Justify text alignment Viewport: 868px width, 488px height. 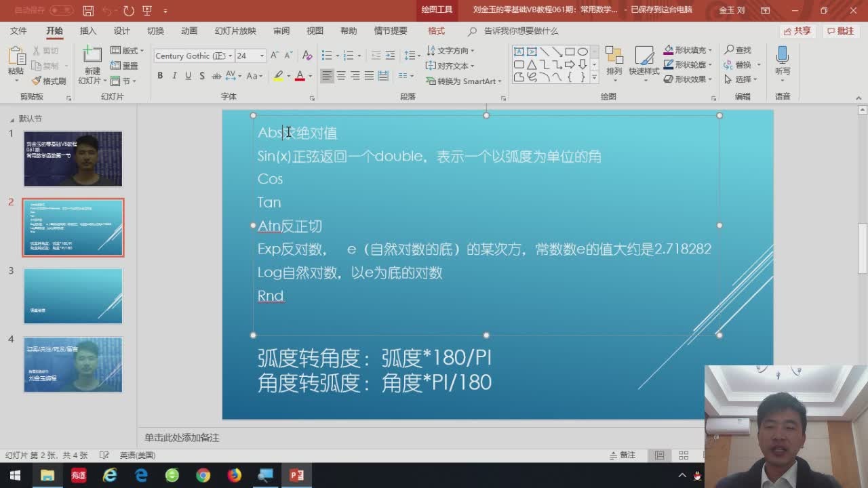369,76
